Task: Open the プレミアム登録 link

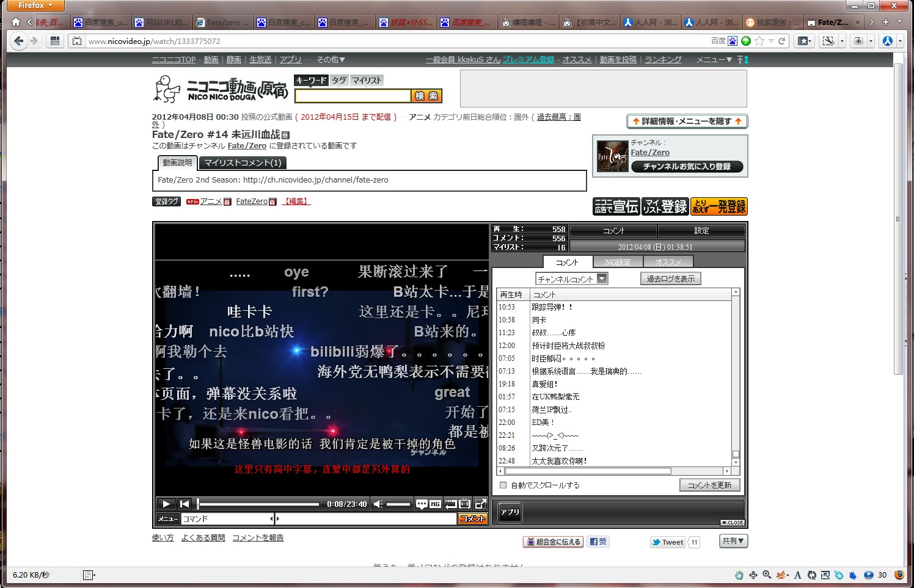Action: (528, 60)
